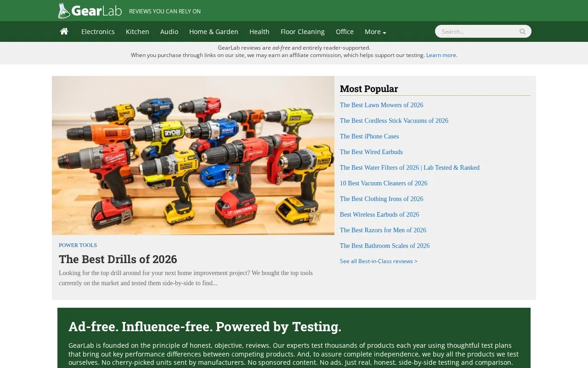Open the Kitchen category

tap(137, 32)
